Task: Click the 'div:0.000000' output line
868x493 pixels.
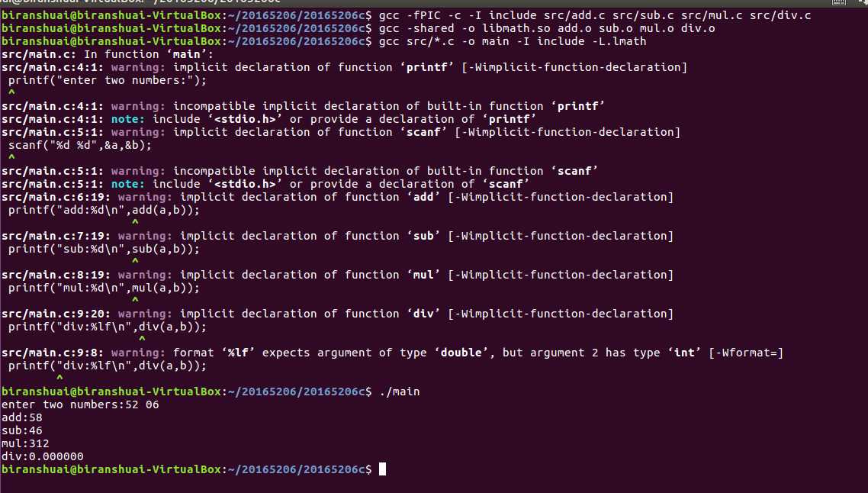Action: pyautogui.click(x=42, y=456)
